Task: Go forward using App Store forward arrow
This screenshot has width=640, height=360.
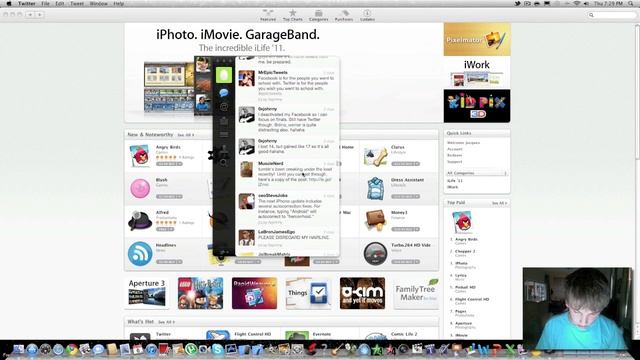Action: coord(40,14)
